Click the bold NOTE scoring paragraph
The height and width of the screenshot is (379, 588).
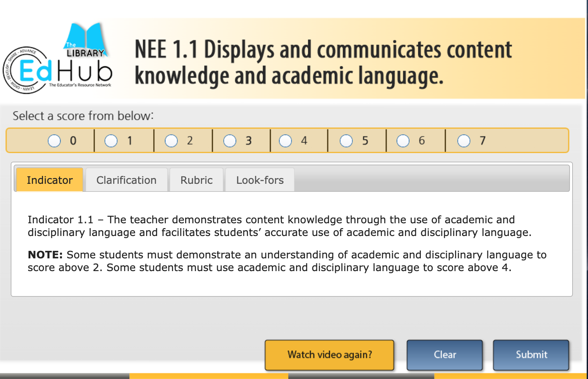287,261
